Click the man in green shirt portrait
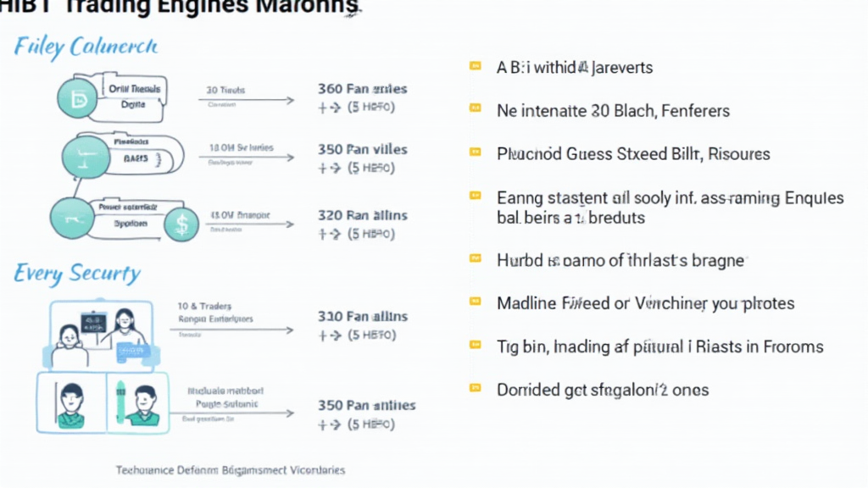This screenshot has width=868, height=488. (71, 404)
